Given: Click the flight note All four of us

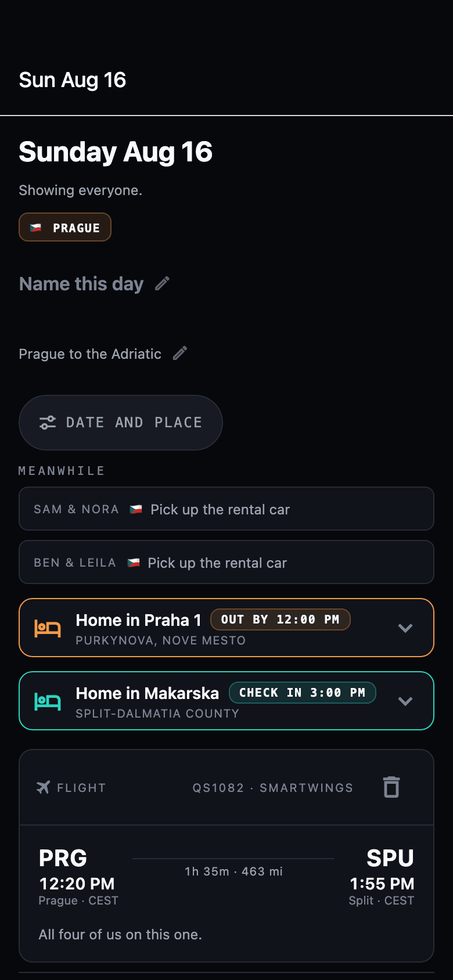Looking at the screenshot, I should [120, 934].
